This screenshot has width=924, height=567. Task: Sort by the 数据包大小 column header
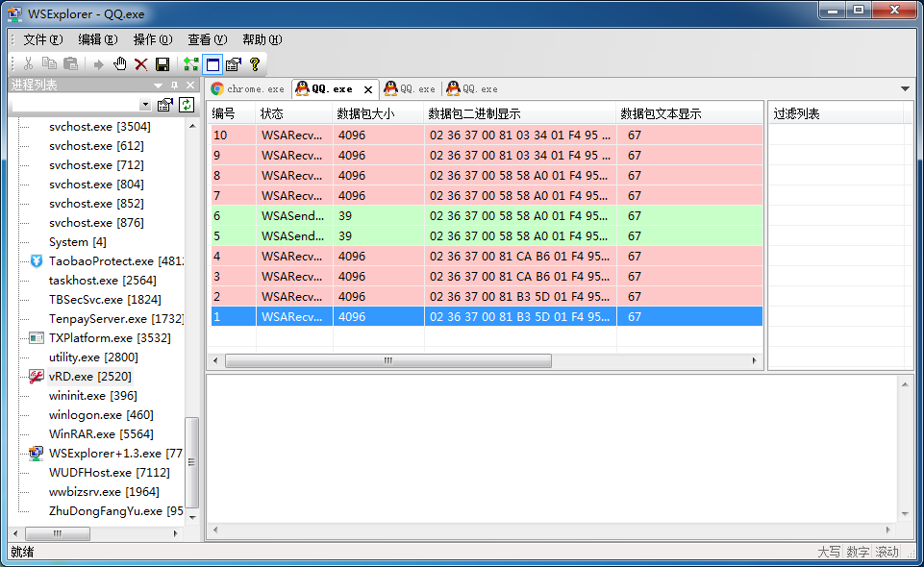tap(378, 113)
